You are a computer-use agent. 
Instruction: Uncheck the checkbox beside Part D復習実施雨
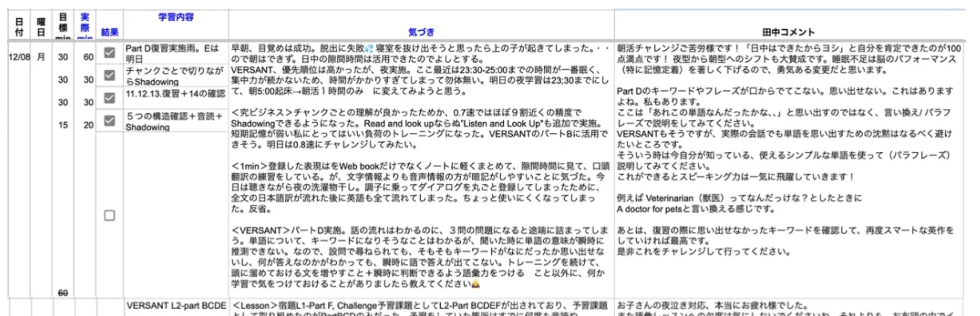pyautogui.click(x=109, y=53)
